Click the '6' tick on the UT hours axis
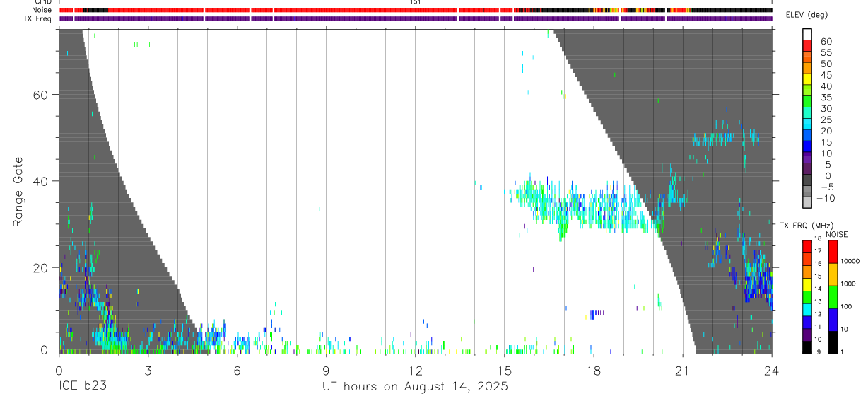Viewport: 868px width, 401px height. pyautogui.click(x=237, y=370)
